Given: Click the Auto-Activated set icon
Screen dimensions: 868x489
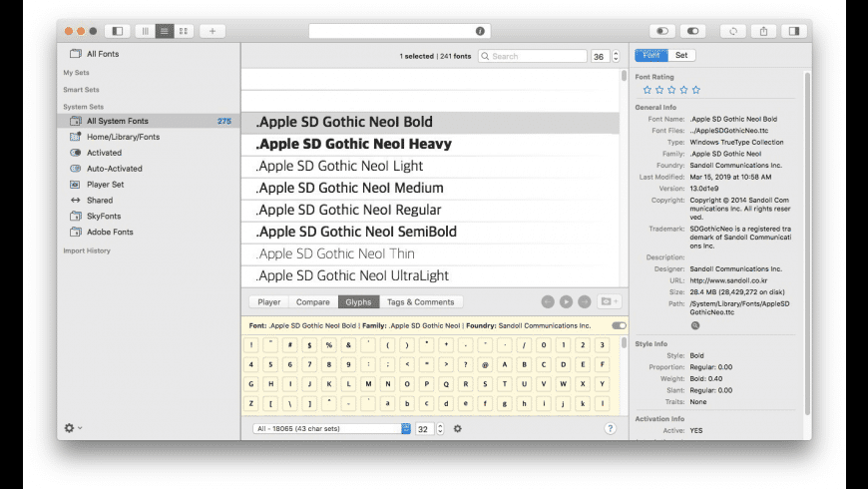Looking at the screenshot, I should 75,169.
